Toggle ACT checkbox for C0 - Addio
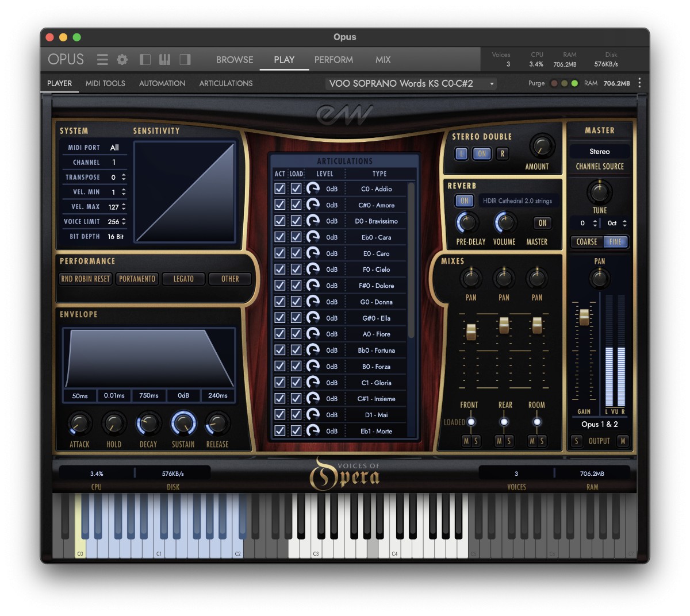The image size is (690, 616). tap(280, 188)
